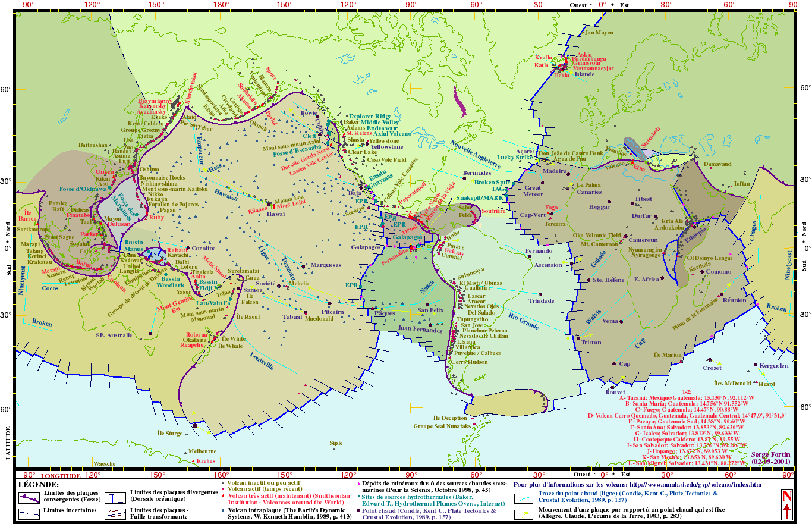Click the 'Serge Fortin' author signature
812x524 pixels.
(x=770, y=454)
